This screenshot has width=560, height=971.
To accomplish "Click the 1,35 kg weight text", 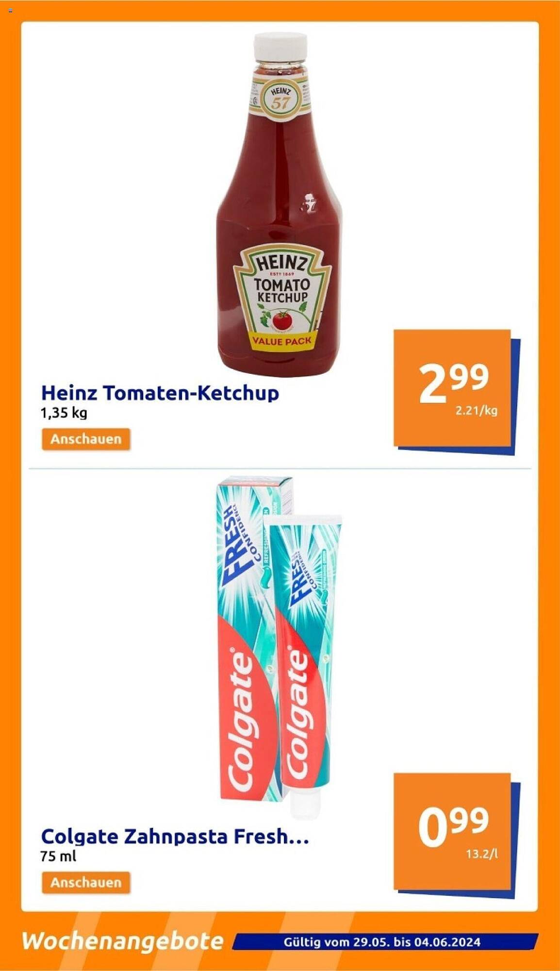I will (x=64, y=413).
